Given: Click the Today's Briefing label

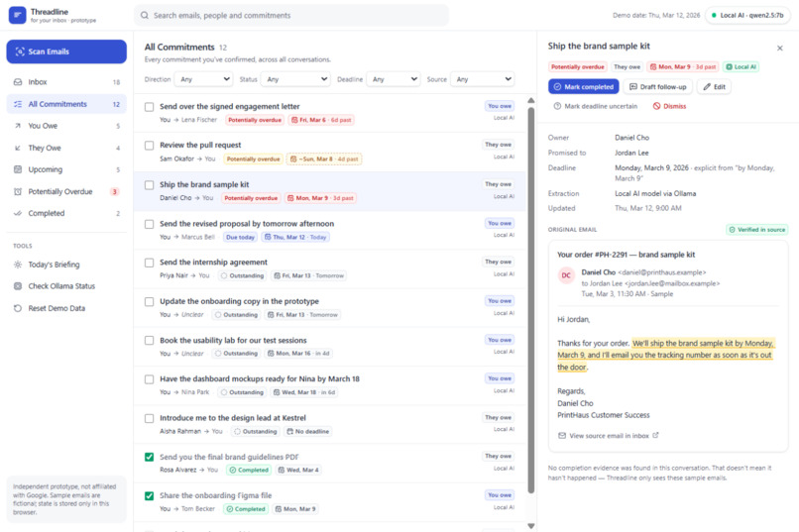Looking at the screenshot, I should [54, 265].
